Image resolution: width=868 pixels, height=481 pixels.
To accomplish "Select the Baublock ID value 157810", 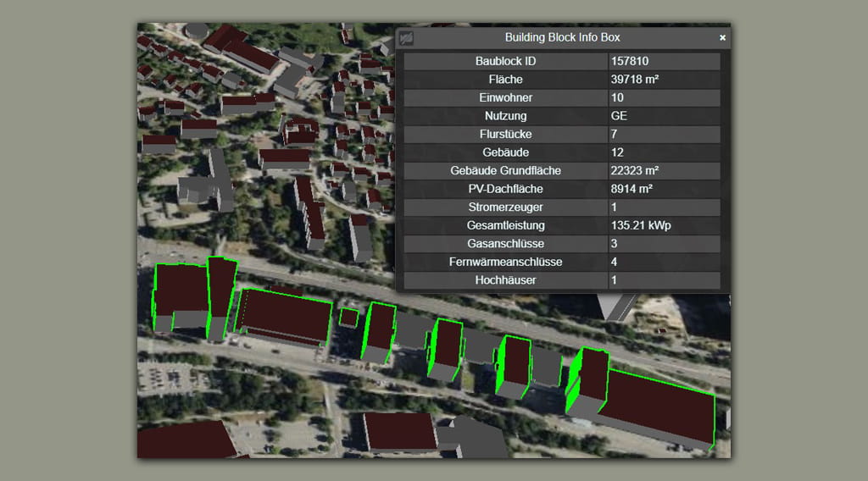I will pyautogui.click(x=630, y=62).
